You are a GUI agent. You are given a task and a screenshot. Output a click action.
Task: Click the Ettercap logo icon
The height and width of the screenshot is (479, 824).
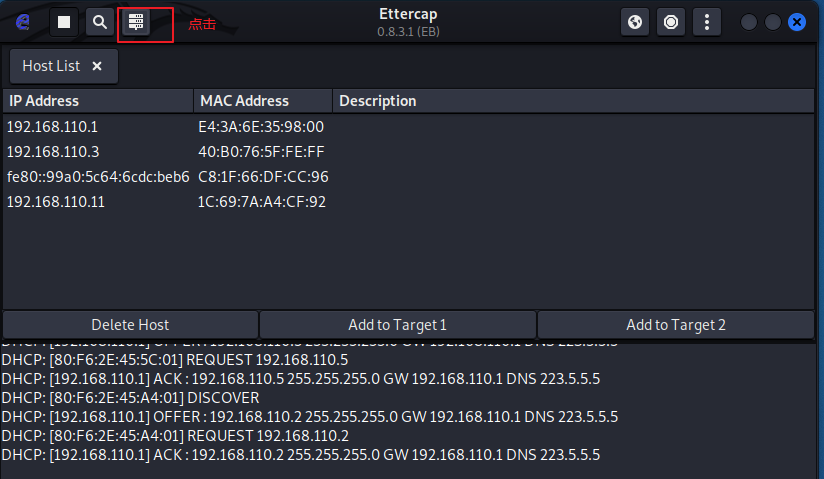23,22
